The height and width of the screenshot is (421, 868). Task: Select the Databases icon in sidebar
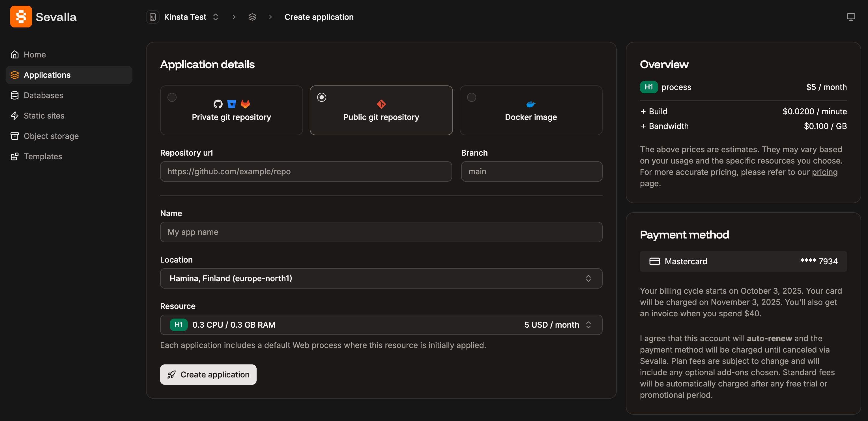point(15,95)
